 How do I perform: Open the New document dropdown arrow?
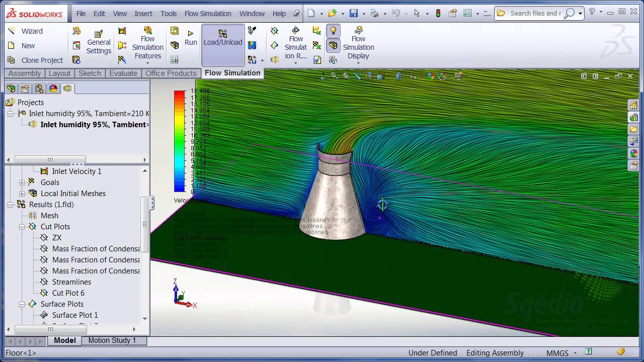tap(321, 14)
